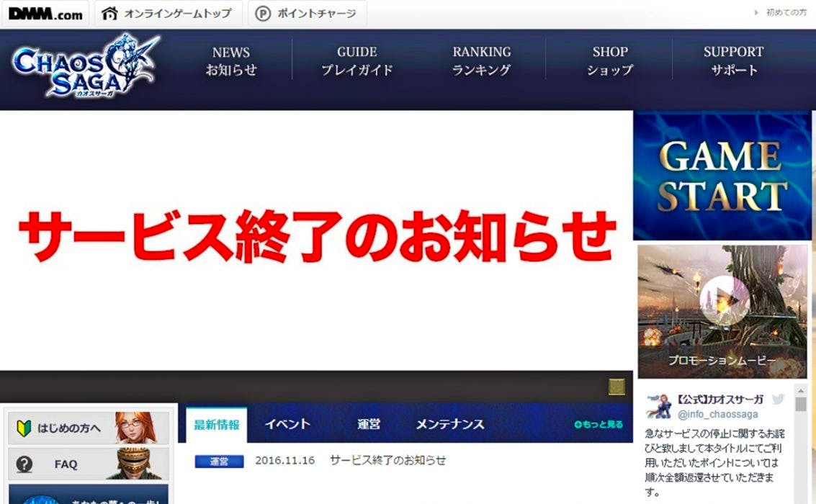The width and height of the screenshot is (816, 504).
Task: Open the SUPPORT サポート menu
Action: [734, 61]
